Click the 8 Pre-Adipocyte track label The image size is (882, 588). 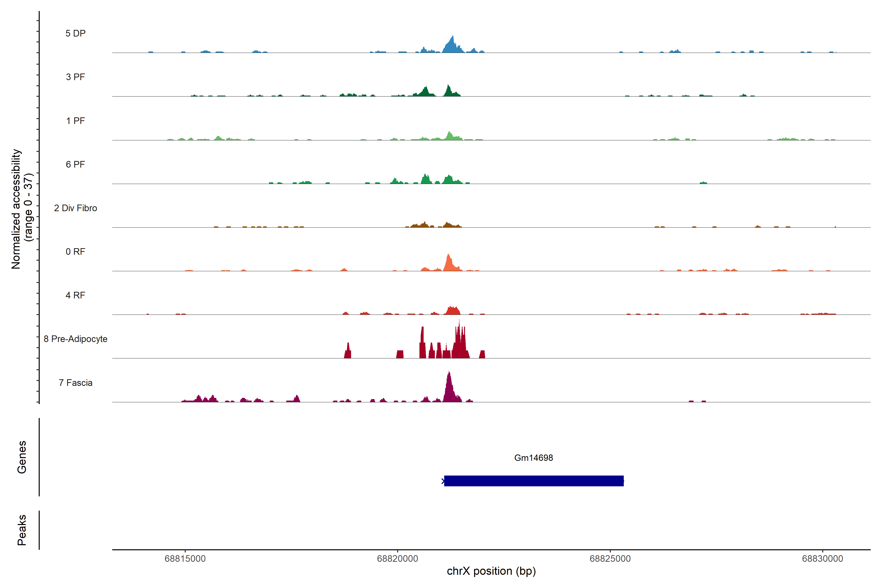75,339
